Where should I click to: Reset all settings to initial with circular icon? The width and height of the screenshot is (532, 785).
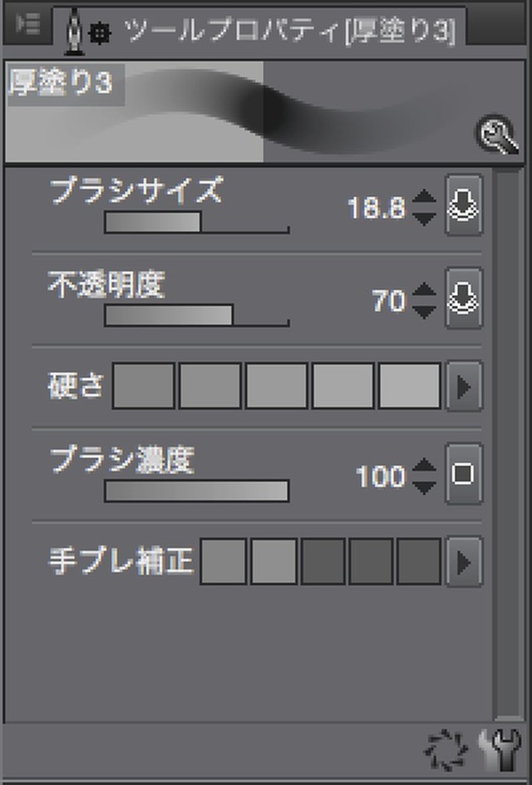(446, 750)
